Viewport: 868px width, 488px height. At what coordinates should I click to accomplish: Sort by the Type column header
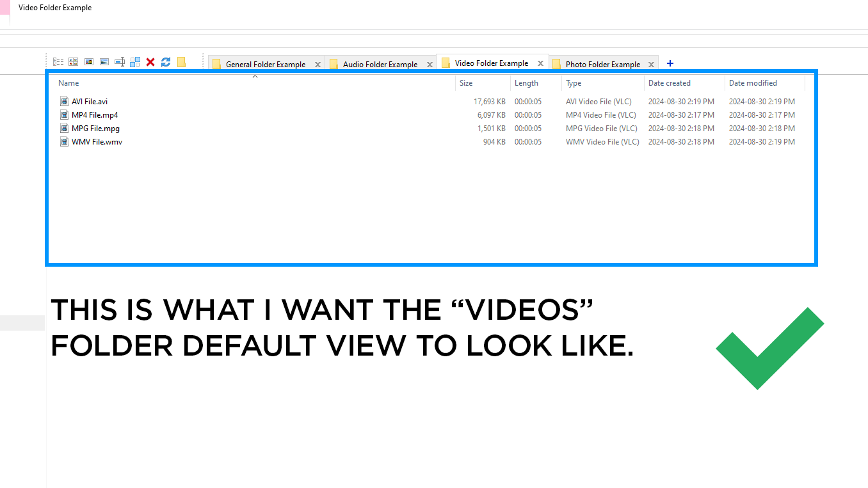[574, 83]
